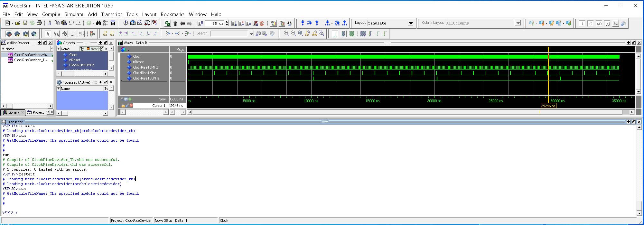Click the Open file folder icon

click(x=18, y=23)
